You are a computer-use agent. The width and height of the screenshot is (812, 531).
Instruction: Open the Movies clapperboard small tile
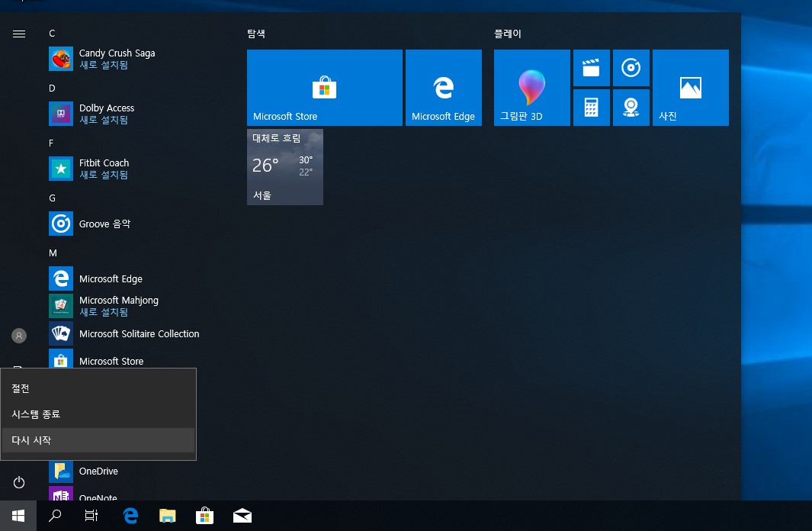pyautogui.click(x=592, y=68)
